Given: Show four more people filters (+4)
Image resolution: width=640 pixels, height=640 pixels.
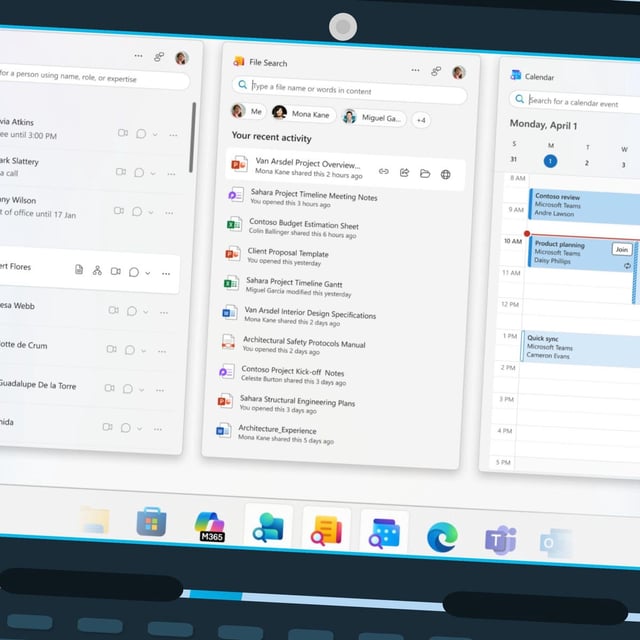Looking at the screenshot, I should pyautogui.click(x=421, y=120).
